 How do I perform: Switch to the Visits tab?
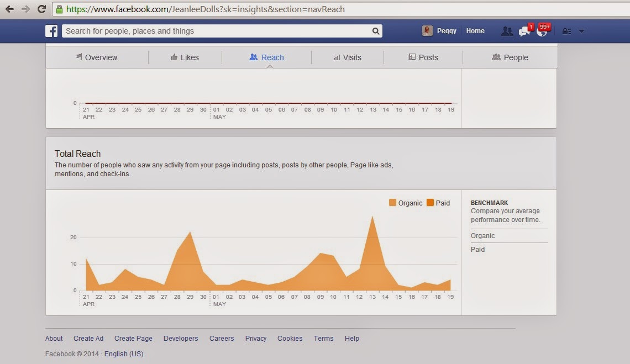[x=348, y=57]
